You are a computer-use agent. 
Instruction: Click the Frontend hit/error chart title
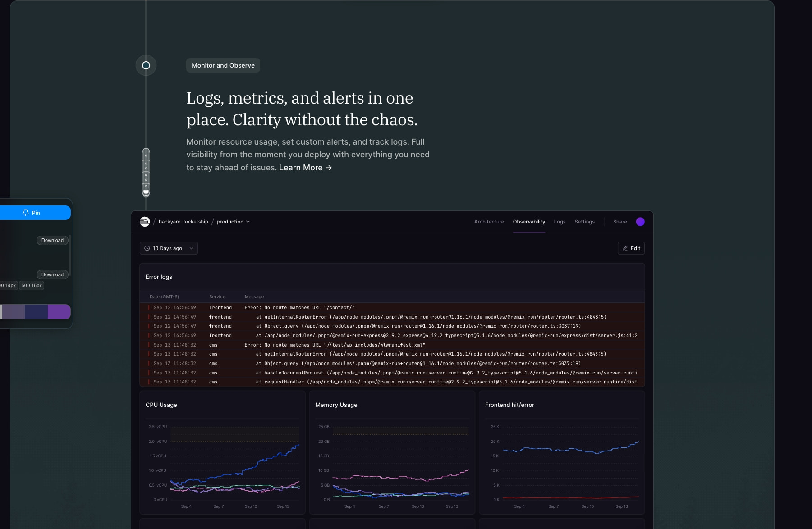point(509,405)
